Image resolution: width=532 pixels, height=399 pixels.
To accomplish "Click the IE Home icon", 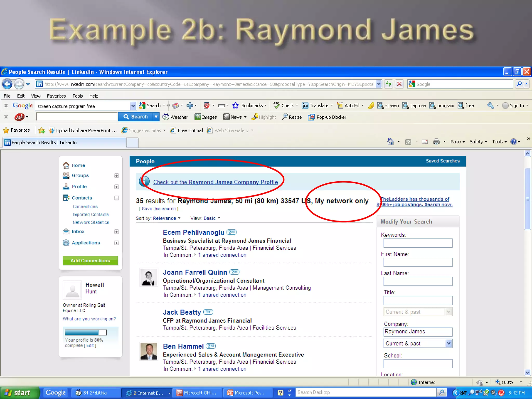I will click(x=390, y=142).
